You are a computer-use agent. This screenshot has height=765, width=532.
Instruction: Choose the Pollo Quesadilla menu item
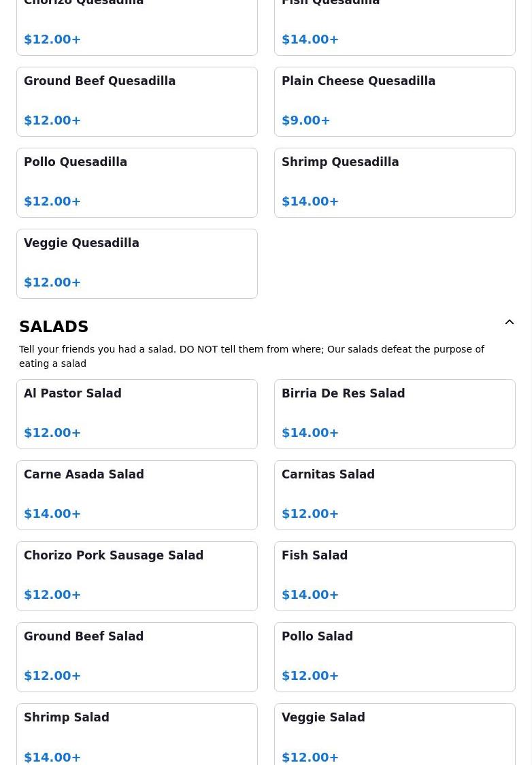(x=137, y=183)
